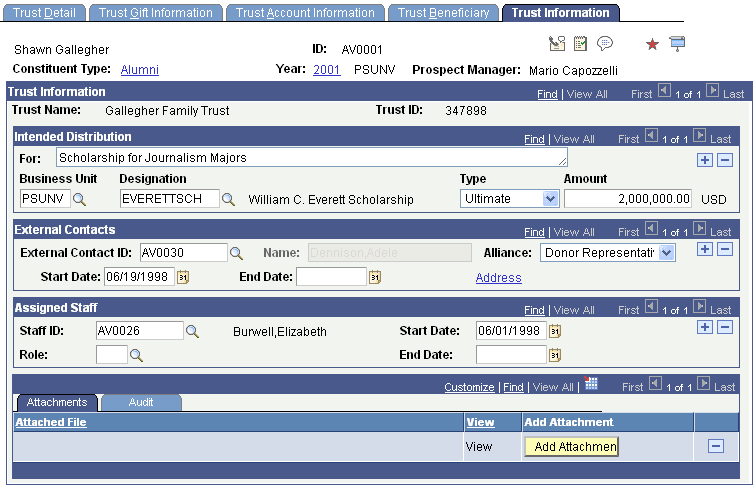Show next row in Assigned Staff
Screen dimensions: 756x490
[x=699, y=307]
